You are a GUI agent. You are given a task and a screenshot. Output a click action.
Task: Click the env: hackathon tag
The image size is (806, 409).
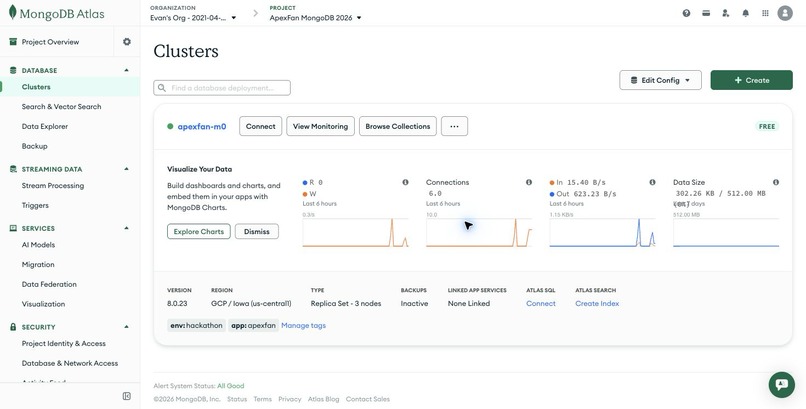196,326
